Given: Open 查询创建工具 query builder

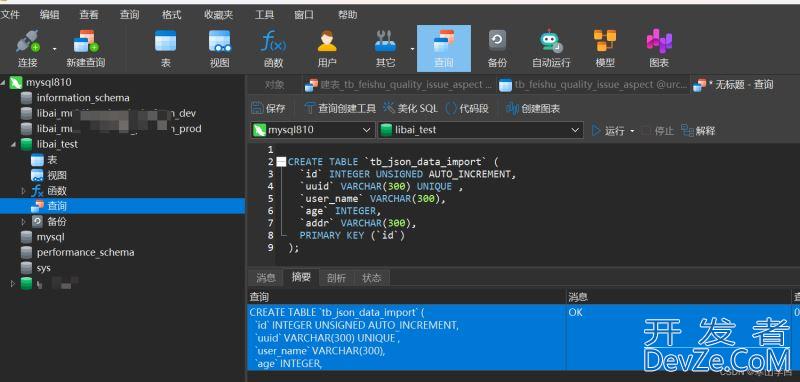Looking at the screenshot, I should 340,108.
